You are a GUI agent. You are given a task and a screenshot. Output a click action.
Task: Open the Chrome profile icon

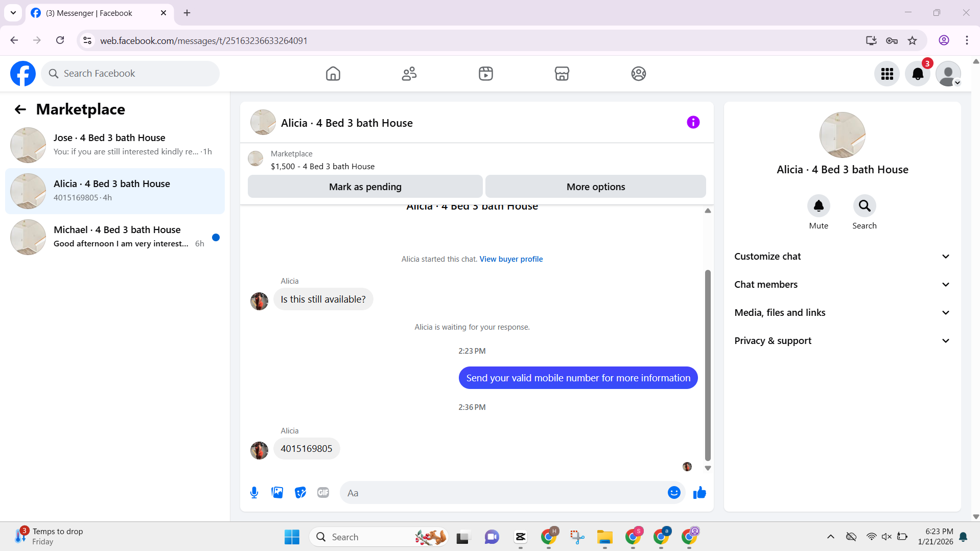point(944,40)
